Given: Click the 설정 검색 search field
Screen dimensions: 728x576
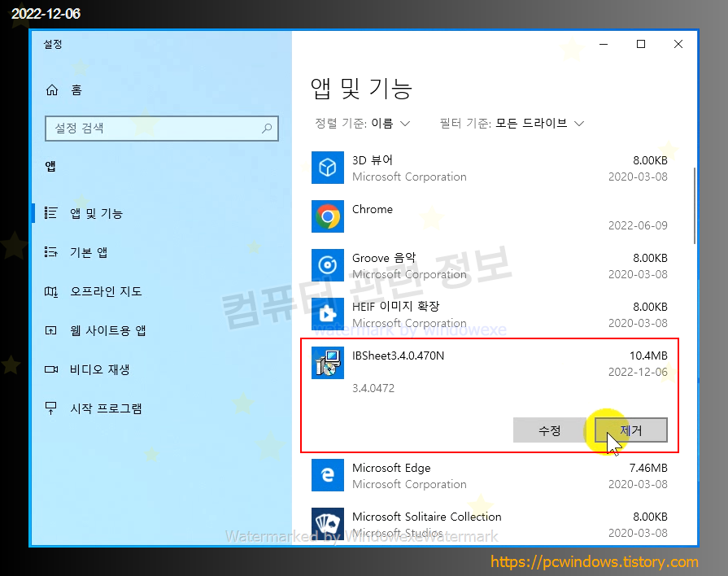Looking at the screenshot, I should (162, 129).
